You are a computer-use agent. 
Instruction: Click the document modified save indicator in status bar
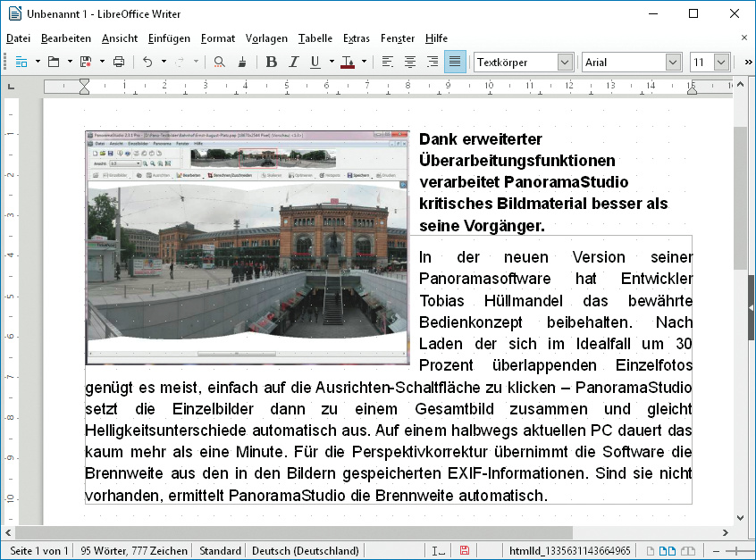465,551
